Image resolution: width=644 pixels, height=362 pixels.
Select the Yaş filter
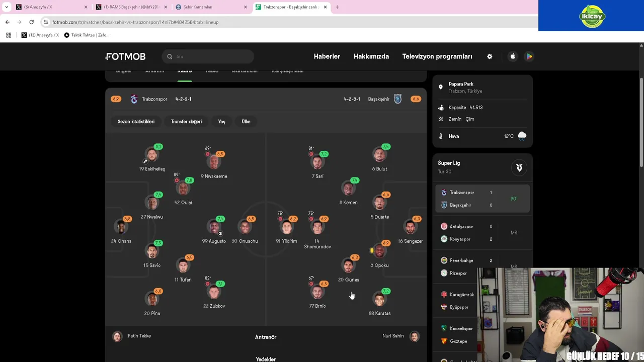221,121
